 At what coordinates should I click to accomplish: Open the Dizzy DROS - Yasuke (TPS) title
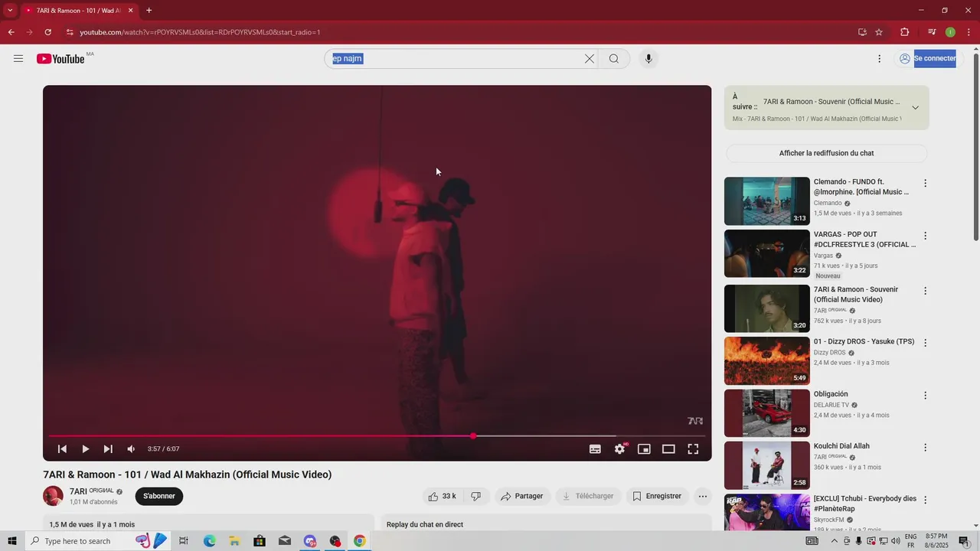tap(864, 341)
